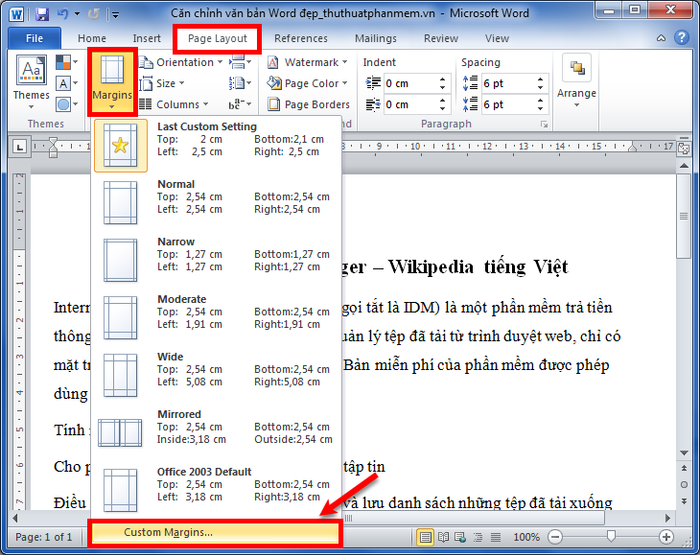Switch to Outline view
The height and width of the screenshot is (555, 700).
pyautogui.click(x=479, y=537)
